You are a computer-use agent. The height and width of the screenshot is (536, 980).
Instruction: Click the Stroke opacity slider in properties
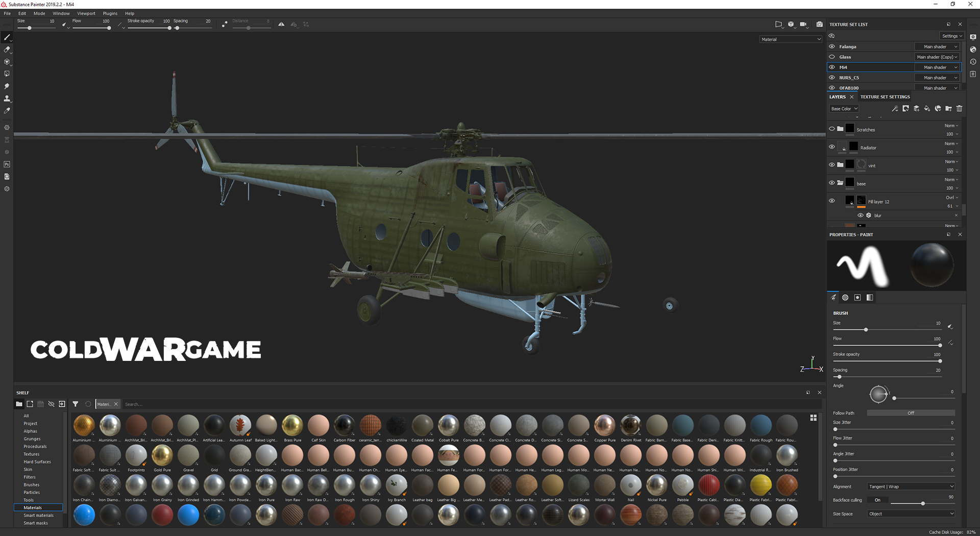coord(887,361)
